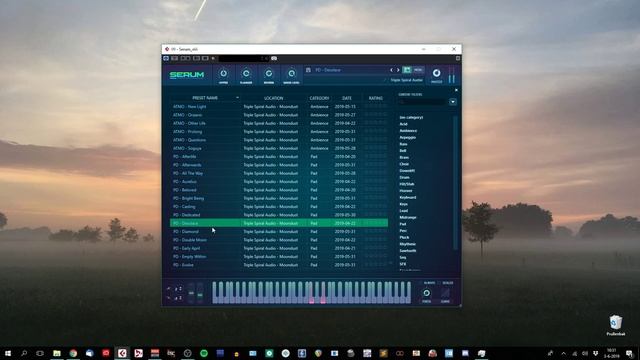Filter presets by Choir category

404,164
